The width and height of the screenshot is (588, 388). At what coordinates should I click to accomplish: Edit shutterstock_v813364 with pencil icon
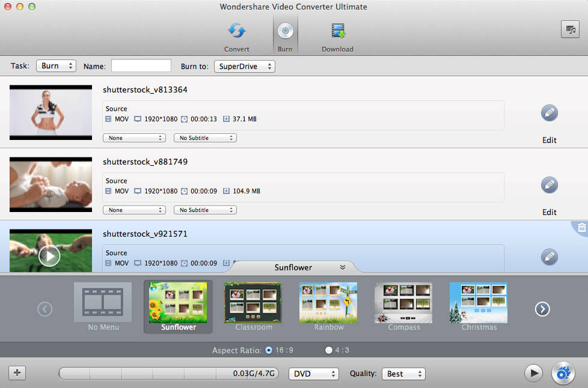tap(549, 113)
